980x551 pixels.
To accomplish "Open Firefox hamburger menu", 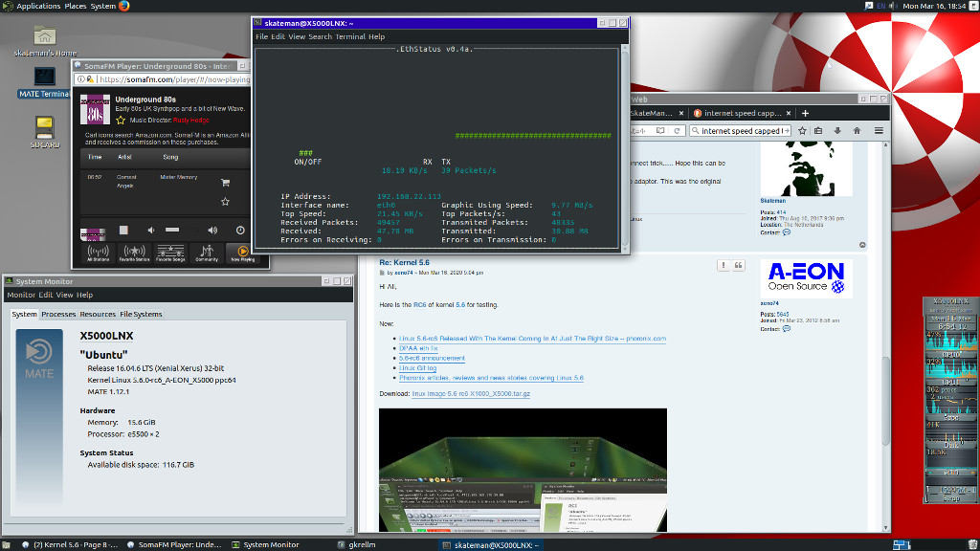I will tap(879, 130).
